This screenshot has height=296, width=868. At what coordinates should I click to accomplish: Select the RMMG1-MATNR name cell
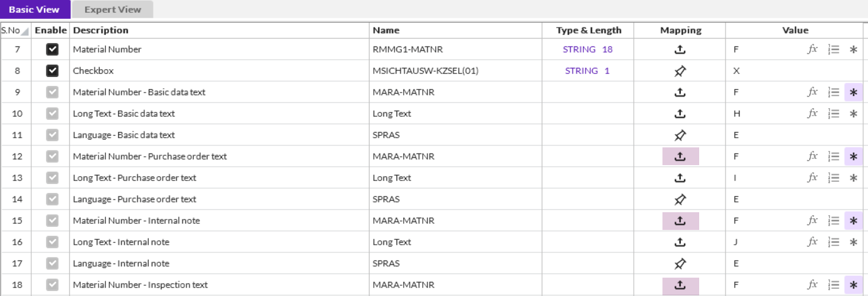point(402,50)
